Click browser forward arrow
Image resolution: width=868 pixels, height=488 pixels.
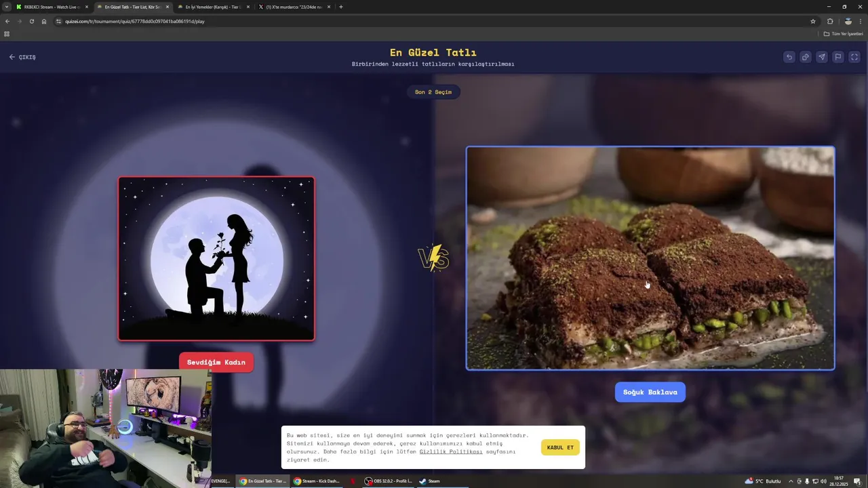(x=20, y=21)
